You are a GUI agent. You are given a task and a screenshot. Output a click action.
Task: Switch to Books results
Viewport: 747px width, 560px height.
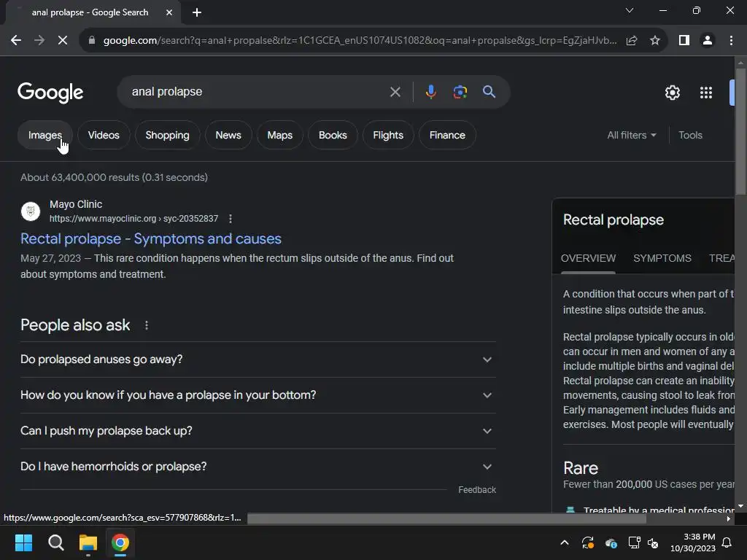tap(333, 135)
